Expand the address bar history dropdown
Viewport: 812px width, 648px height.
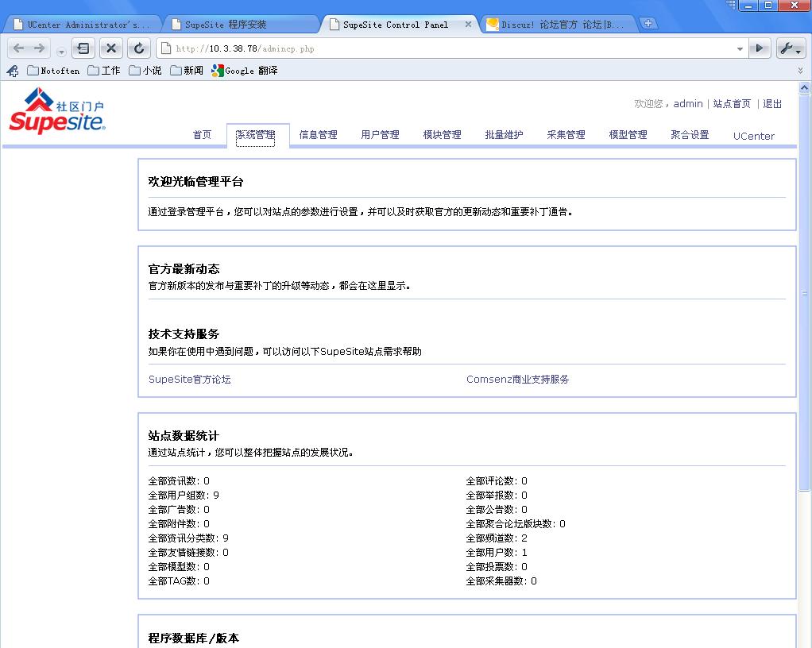(740, 49)
